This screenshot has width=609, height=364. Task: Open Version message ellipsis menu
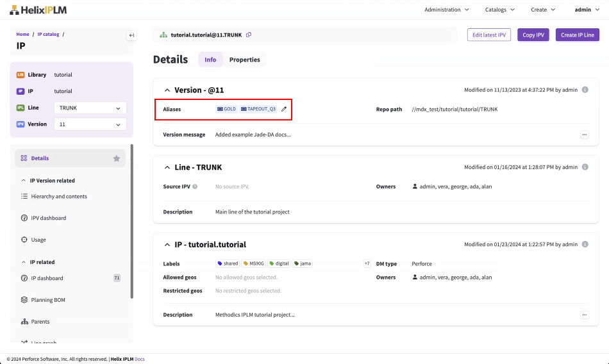584,135
